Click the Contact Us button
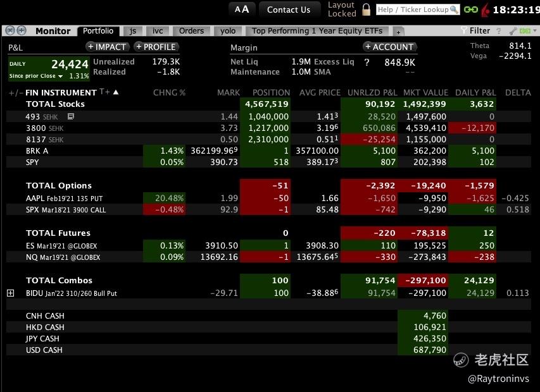The image size is (540, 392). coord(289,9)
